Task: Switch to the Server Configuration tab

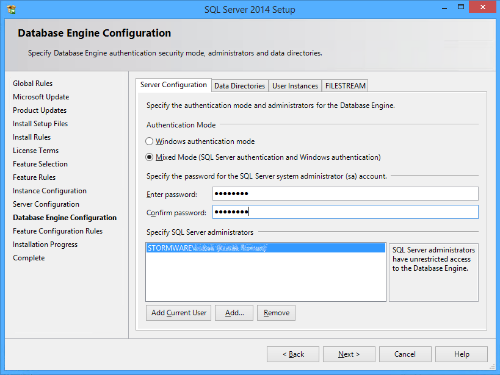Action: click(x=173, y=85)
